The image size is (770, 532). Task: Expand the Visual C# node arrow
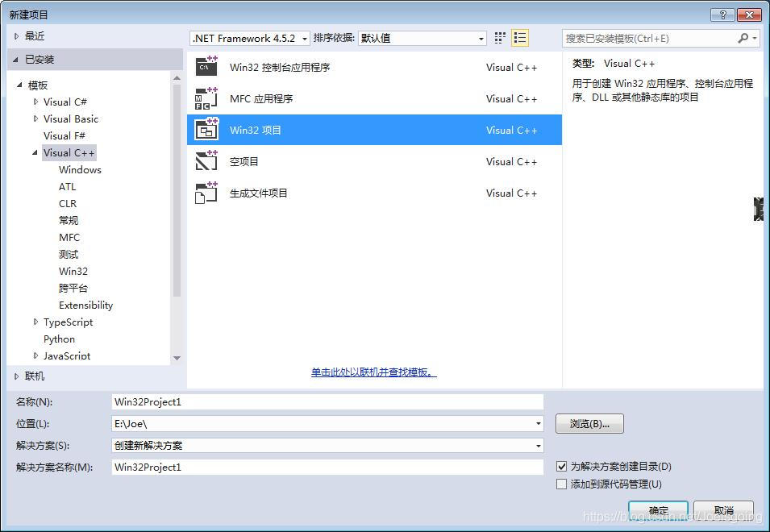click(x=35, y=102)
